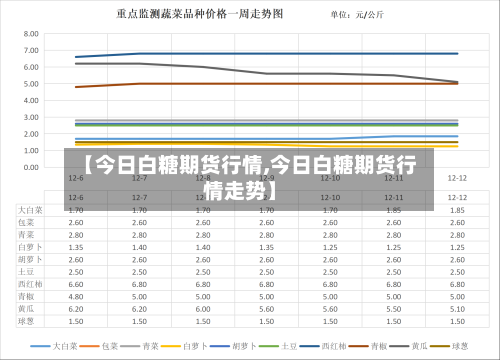The image size is (500, 360).
Task: Select the 胡萝卜 row label in the table
Action: (x=30, y=260)
